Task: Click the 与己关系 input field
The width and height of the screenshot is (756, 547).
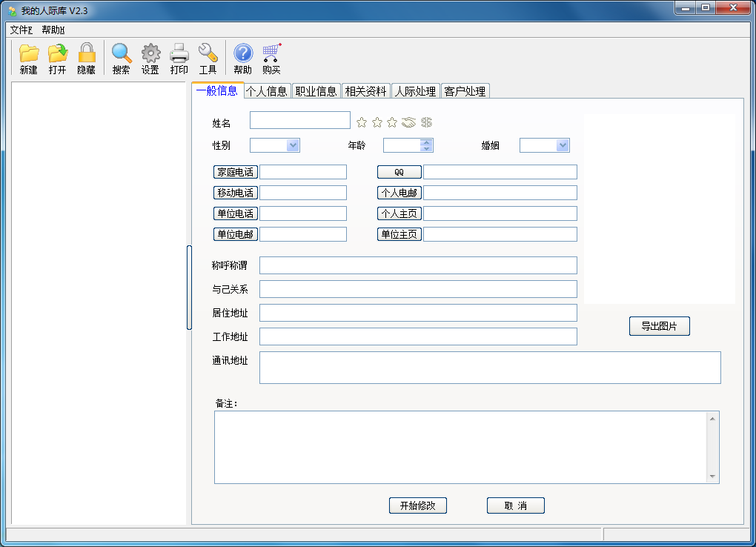Action: [418, 289]
